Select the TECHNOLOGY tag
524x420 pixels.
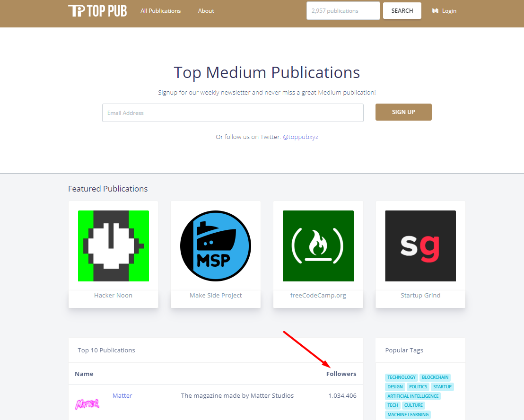pyautogui.click(x=402, y=377)
